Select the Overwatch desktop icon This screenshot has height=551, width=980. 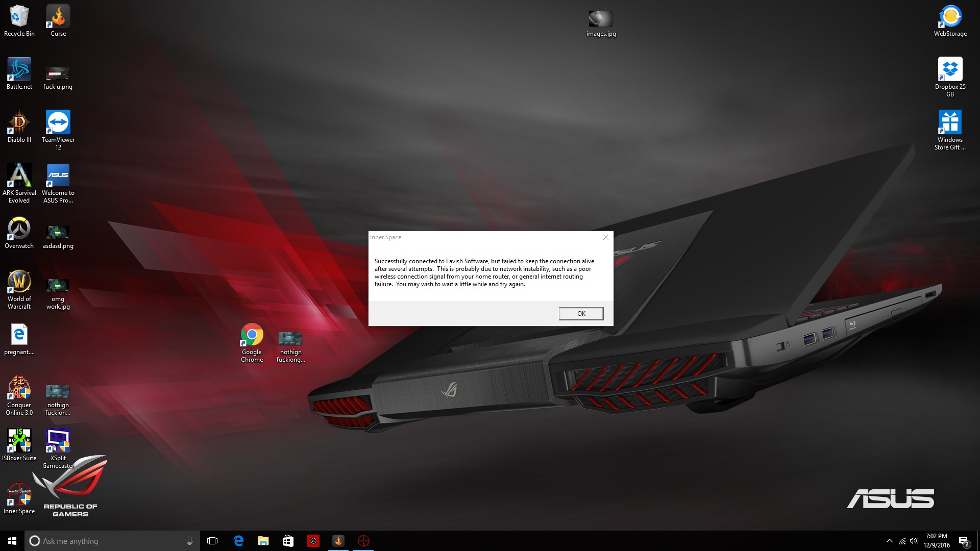(x=19, y=233)
